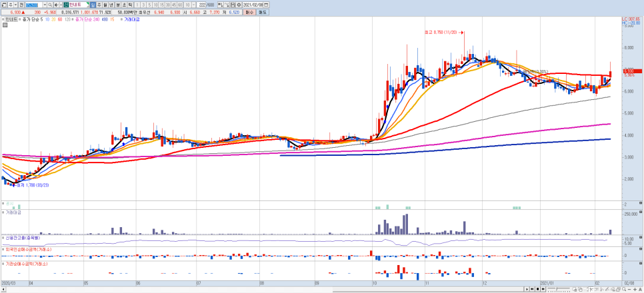644x293 pixels.
Task: Click the play button in bottom replay controls
Action: [527, 289]
